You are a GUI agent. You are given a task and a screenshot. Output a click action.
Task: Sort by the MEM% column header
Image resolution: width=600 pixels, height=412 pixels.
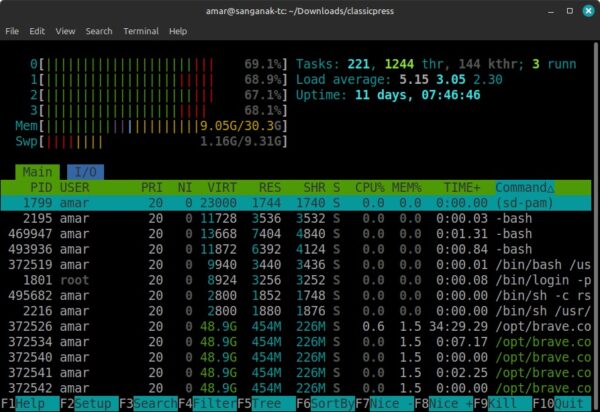(x=407, y=187)
